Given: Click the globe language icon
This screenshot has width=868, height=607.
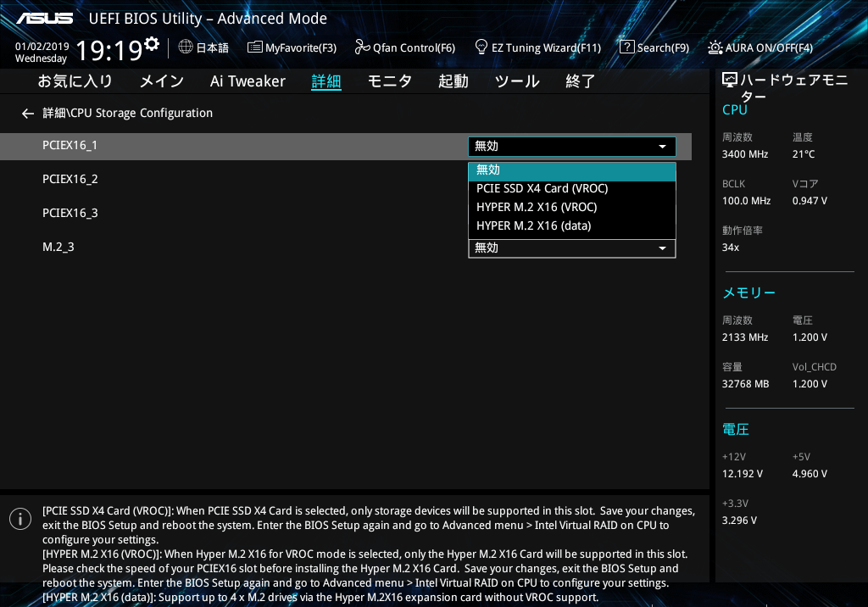Looking at the screenshot, I should [x=186, y=47].
